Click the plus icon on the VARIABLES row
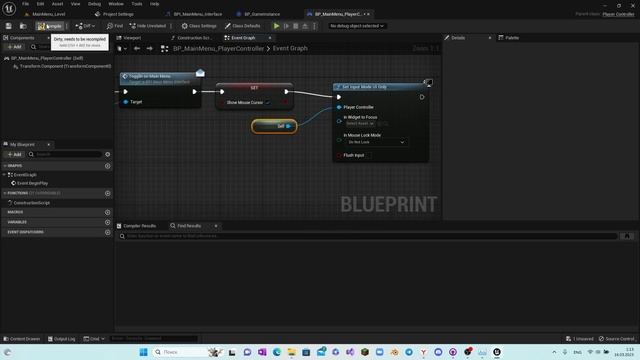The height and width of the screenshot is (360, 640). tap(108, 222)
